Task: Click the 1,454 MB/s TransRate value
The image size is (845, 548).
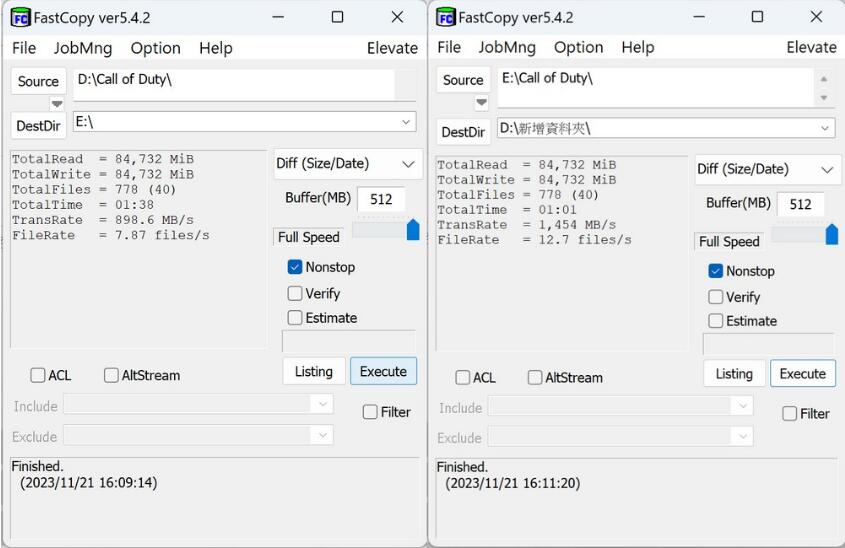Action: (577, 225)
